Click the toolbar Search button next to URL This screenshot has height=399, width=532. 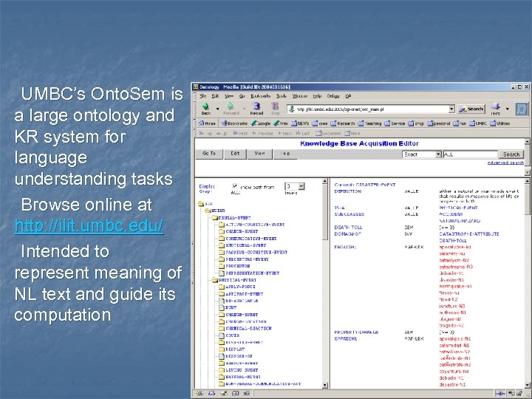[471, 109]
